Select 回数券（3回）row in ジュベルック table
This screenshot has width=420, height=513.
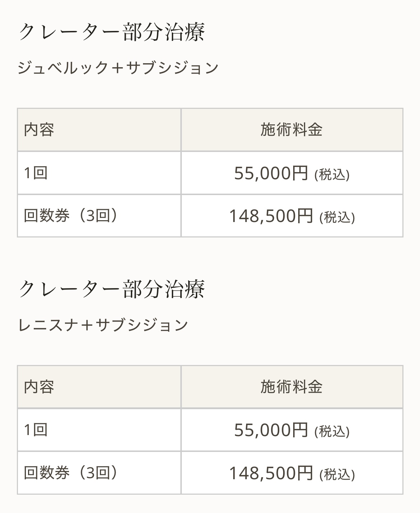point(71,216)
